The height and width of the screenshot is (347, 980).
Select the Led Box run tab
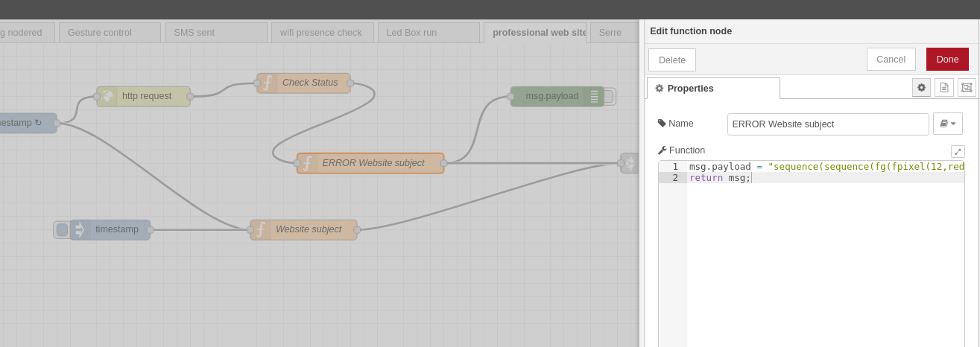pyautogui.click(x=419, y=33)
